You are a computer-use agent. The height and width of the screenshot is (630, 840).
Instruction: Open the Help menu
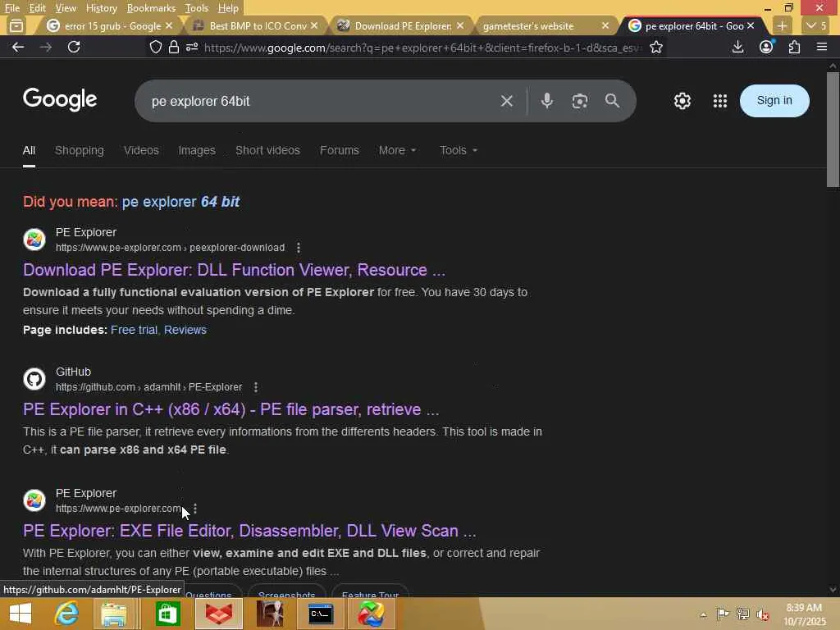click(x=228, y=8)
